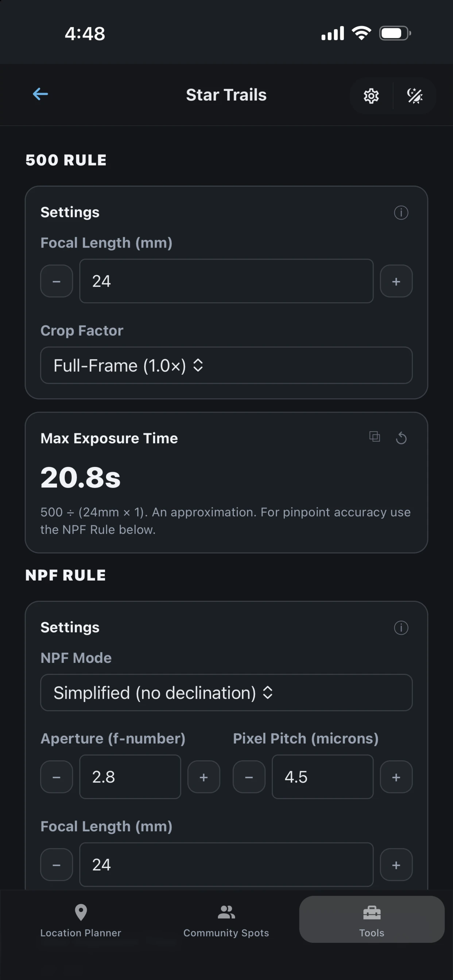Decrease the 500 Rule focal length

click(56, 281)
